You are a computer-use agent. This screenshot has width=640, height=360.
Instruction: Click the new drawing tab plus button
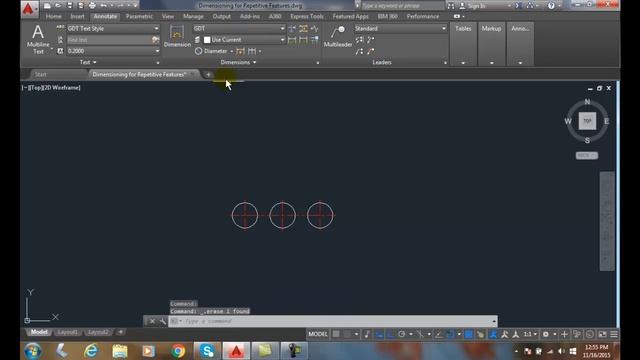208,74
